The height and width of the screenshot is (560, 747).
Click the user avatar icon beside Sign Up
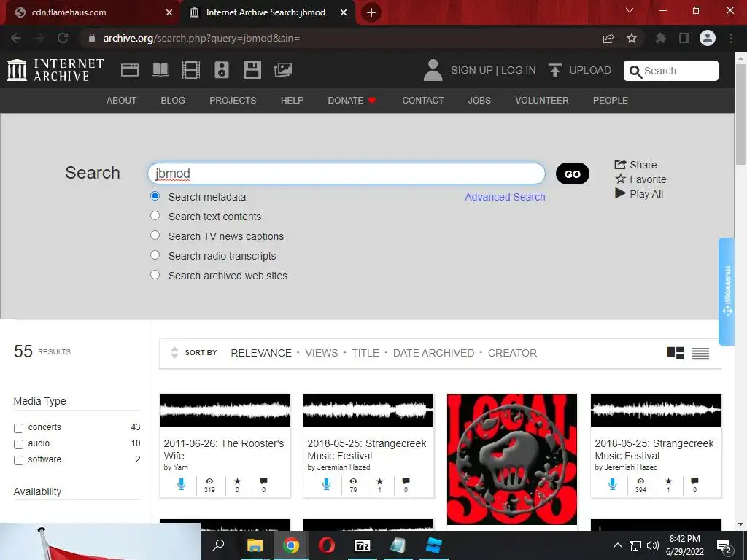(433, 70)
